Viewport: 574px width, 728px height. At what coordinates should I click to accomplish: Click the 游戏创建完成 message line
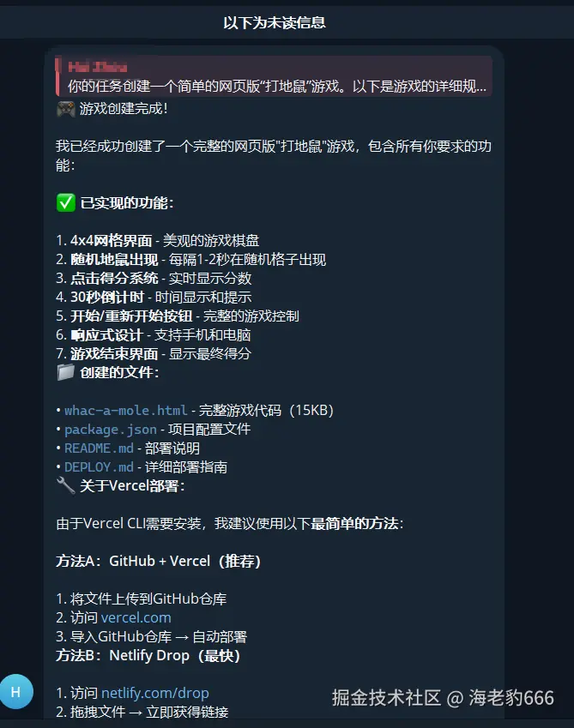coord(112,109)
